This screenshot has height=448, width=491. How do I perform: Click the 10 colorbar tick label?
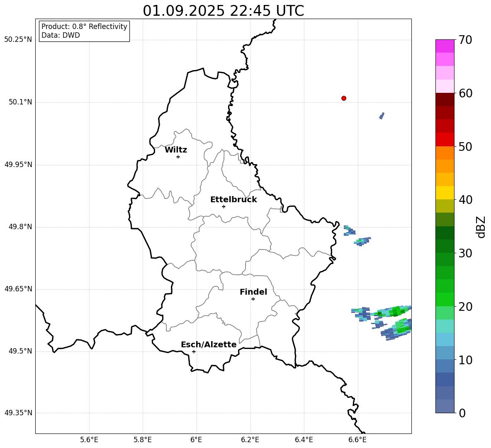click(x=465, y=360)
